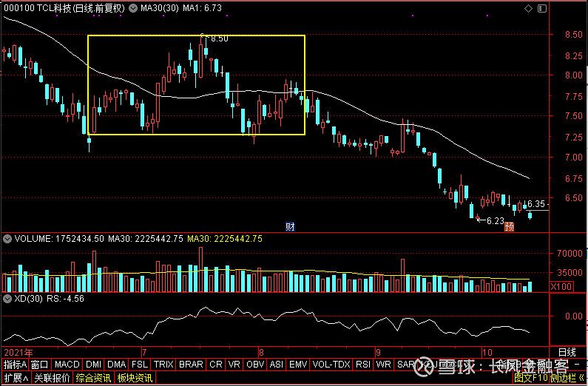Open the 板块资讯 sector news
This screenshot has width=588, height=386.
134,378
